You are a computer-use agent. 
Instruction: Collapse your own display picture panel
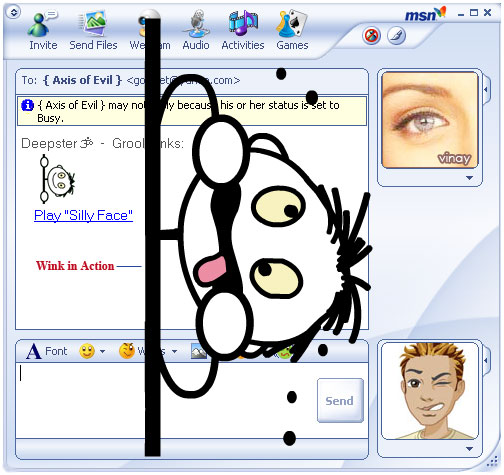pos(486,360)
